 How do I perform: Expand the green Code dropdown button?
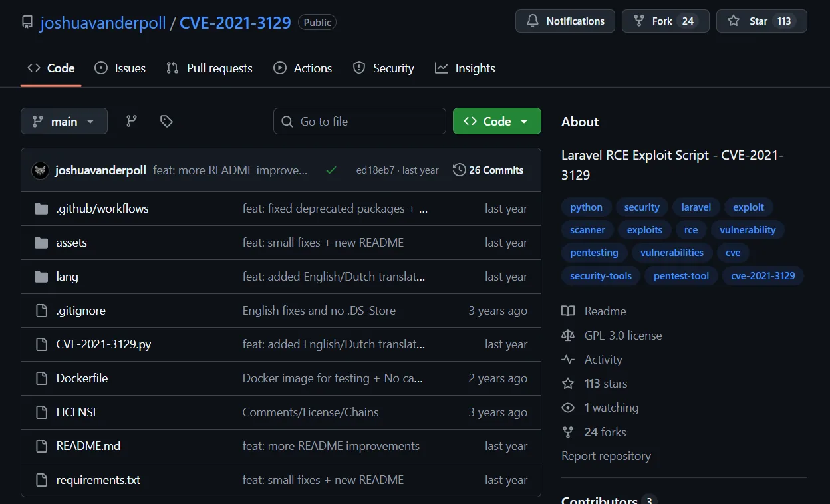(x=497, y=121)
